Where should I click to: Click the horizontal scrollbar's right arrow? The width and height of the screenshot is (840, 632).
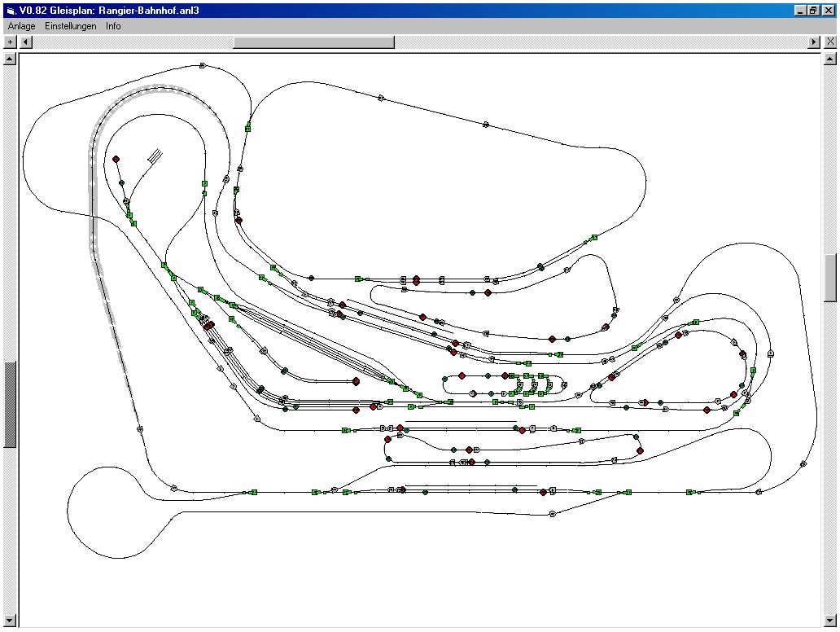point(813,42)
